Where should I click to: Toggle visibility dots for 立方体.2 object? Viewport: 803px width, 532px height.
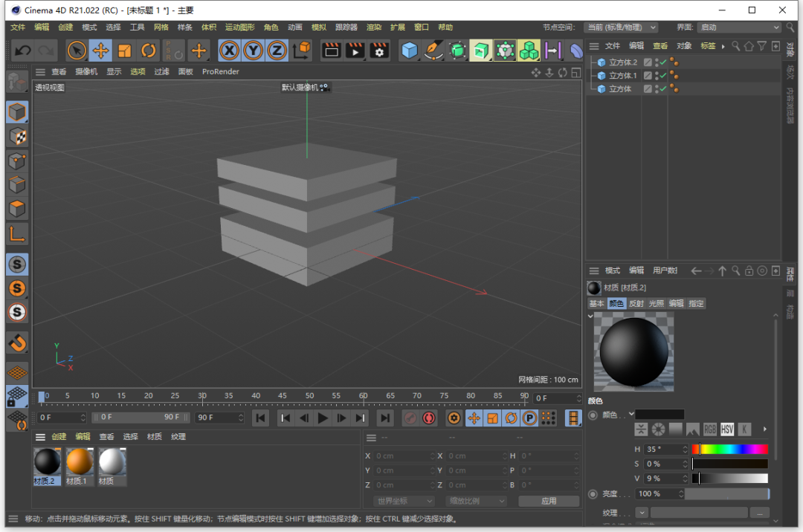[657, 62]
